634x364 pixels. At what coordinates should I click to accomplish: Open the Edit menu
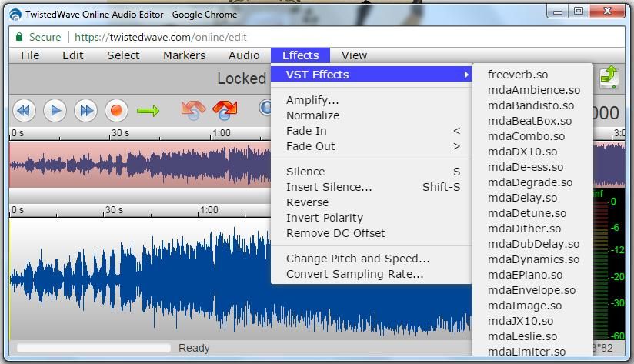tap(73, 55)
